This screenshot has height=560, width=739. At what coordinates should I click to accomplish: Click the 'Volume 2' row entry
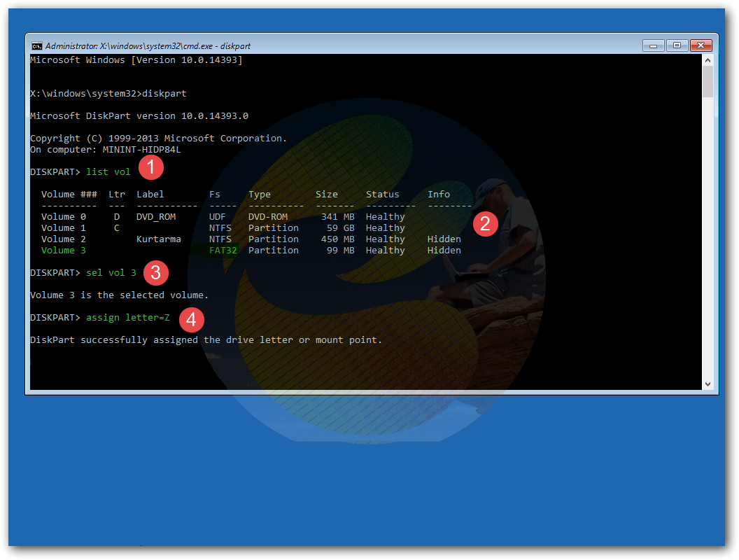point(64,239)
